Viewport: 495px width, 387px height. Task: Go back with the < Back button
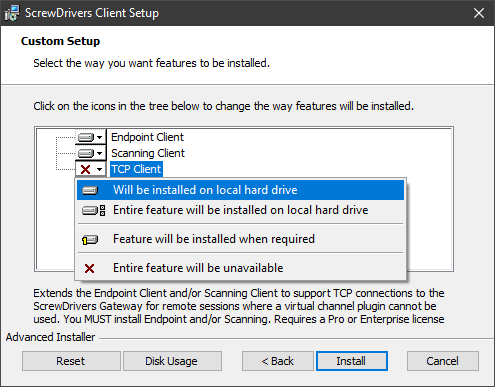277,361
